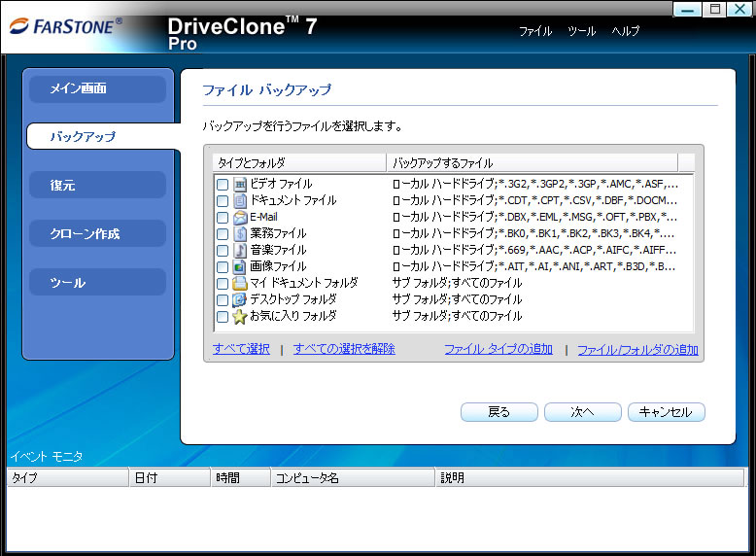Tick the お気に入り フォルダ checkbox

pyautogui.click(x=223, y=317)
